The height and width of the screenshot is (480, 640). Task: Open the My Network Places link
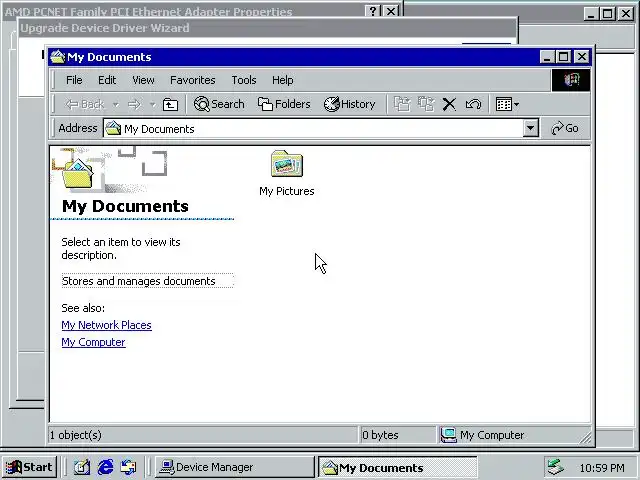[107, 325]
